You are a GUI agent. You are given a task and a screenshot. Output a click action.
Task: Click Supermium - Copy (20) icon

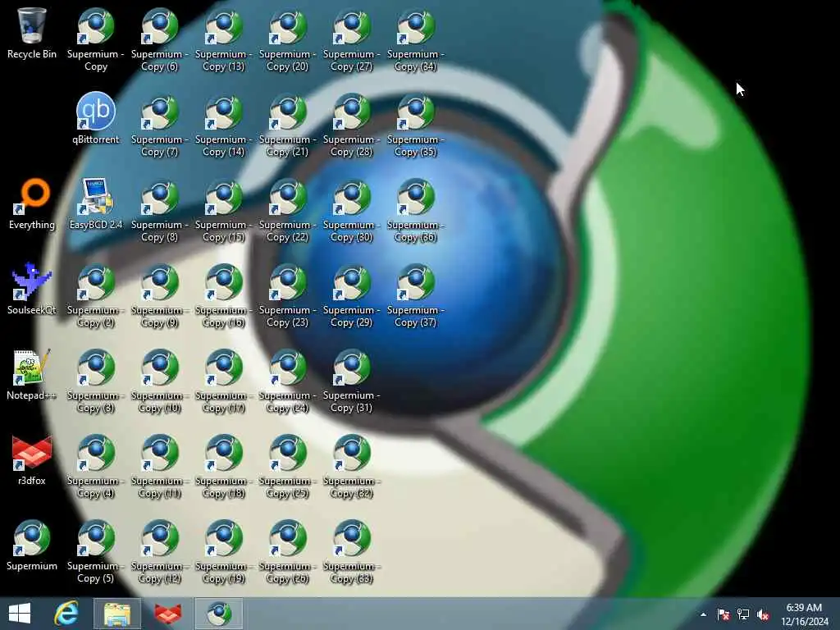click(x=288, y=39)
